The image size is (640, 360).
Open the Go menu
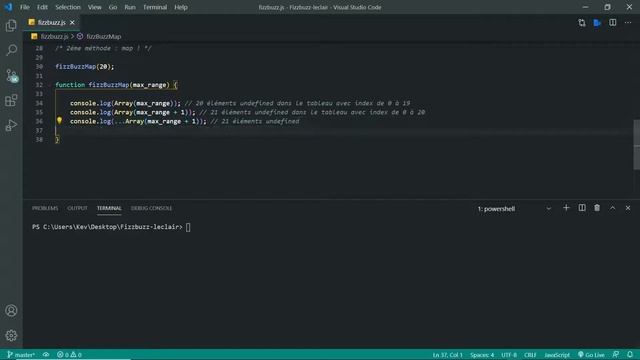(113, 7)
